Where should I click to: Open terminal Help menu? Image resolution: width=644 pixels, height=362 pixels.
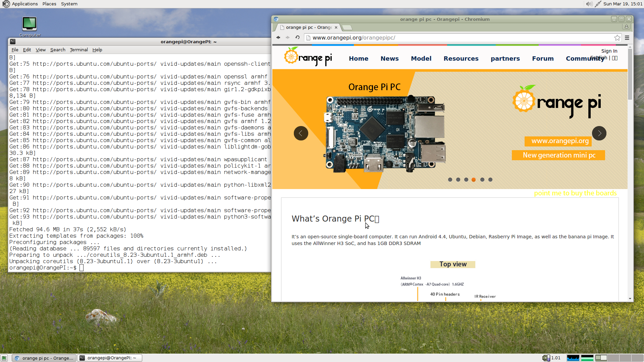click(97, 50)
